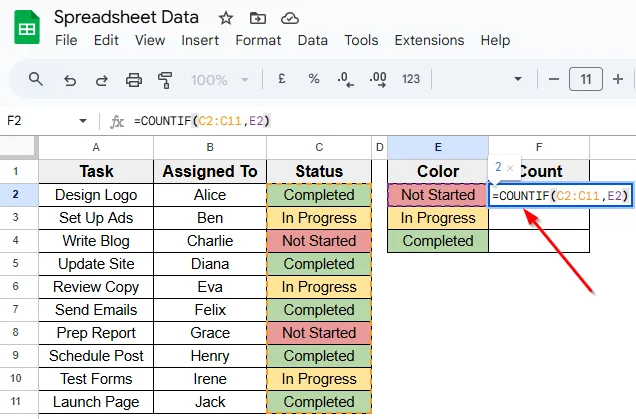Viewport: 636px width, 419px height.
Task: Print the spreadsheet
Action: click(x=134, y=80)
